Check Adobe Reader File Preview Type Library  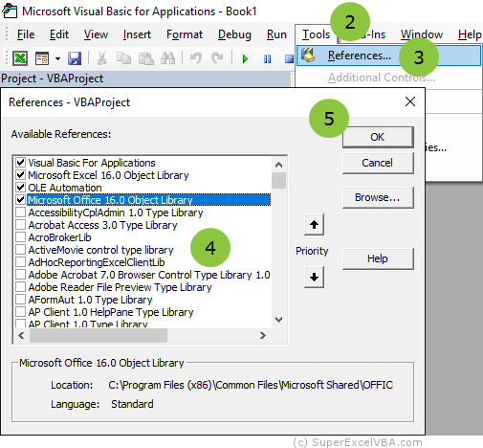(x=20, y=287)
